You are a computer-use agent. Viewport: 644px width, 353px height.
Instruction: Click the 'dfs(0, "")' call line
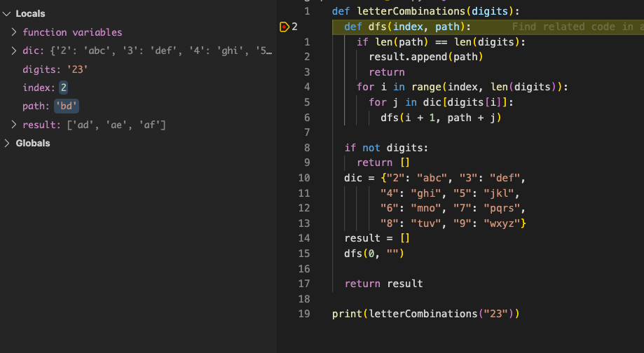(x=374, y=254)
